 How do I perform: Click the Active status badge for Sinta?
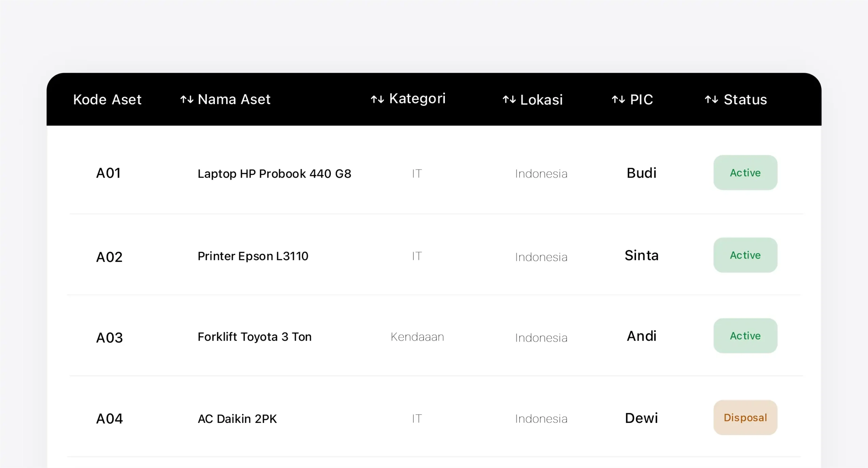[745, 255]
